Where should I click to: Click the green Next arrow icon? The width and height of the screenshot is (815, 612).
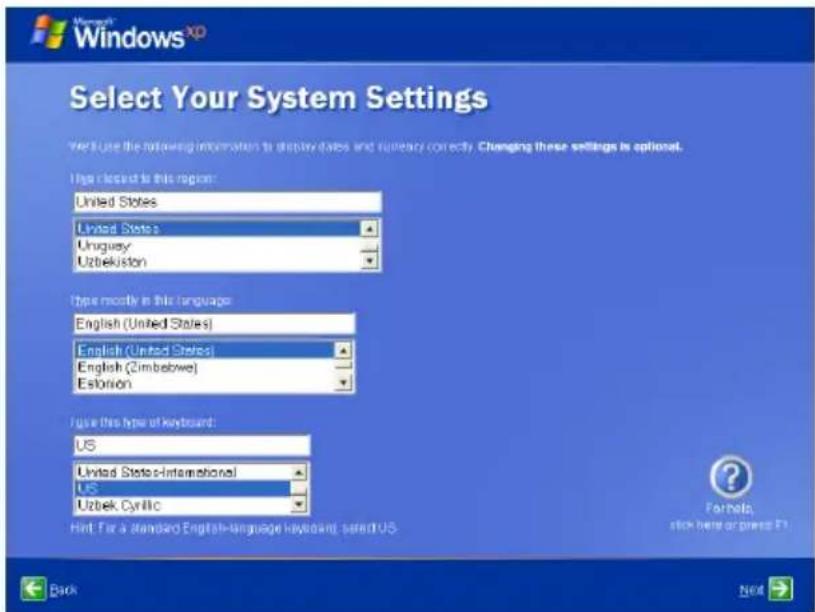pos(781,589)
